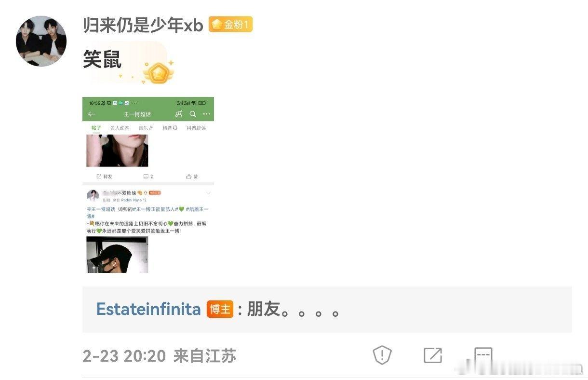Tap the 金粉1 badge
The image size is (588, 380).
coord(230,25)
